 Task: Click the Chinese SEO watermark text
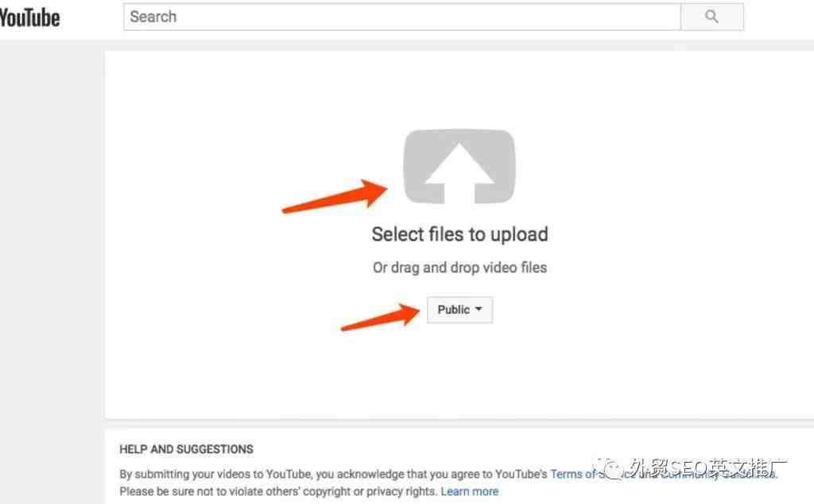point(708,468)
